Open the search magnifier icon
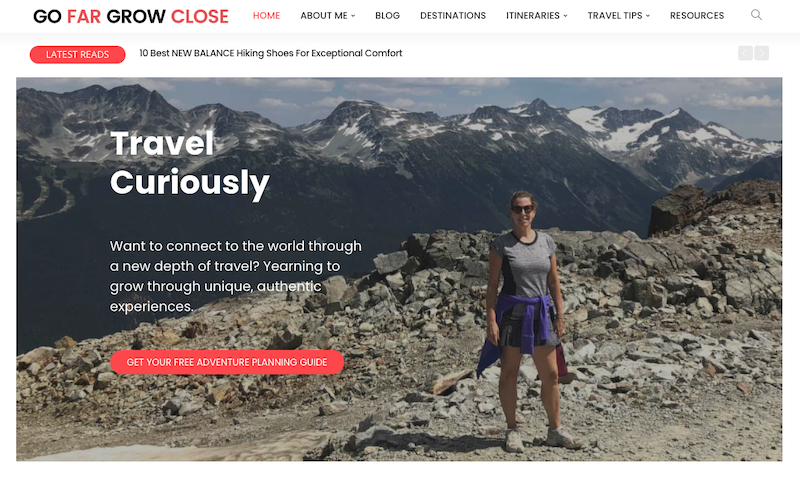The width and height of the screenshot is (800, 479). pyautogui.click(x=756, y=15)
